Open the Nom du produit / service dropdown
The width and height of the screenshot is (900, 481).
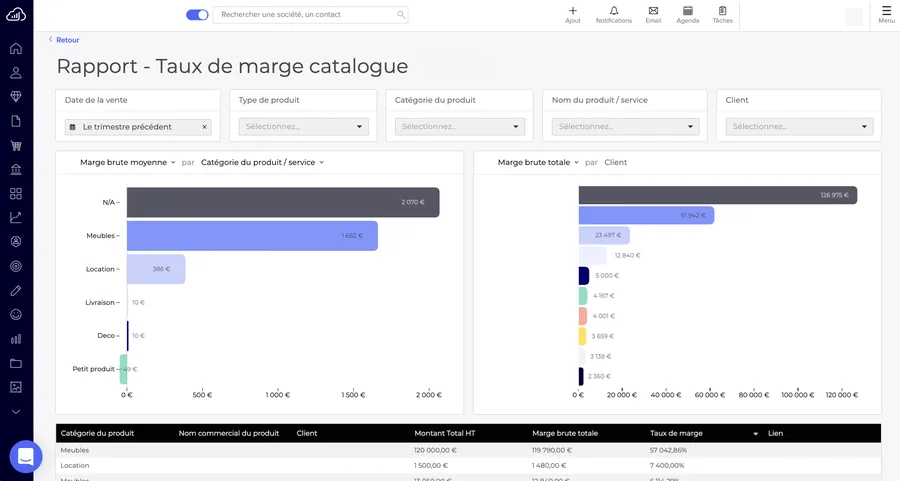click(625, 127)
